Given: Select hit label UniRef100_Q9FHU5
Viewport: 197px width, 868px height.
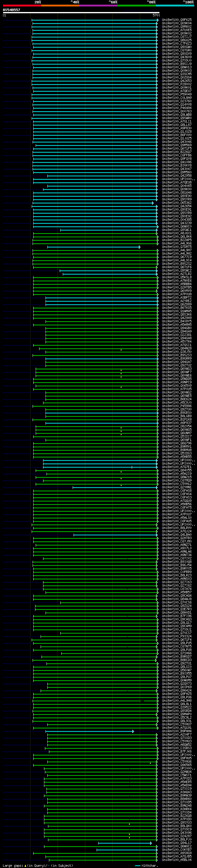Looking at the screenshot, I should [x=177, y=758].
